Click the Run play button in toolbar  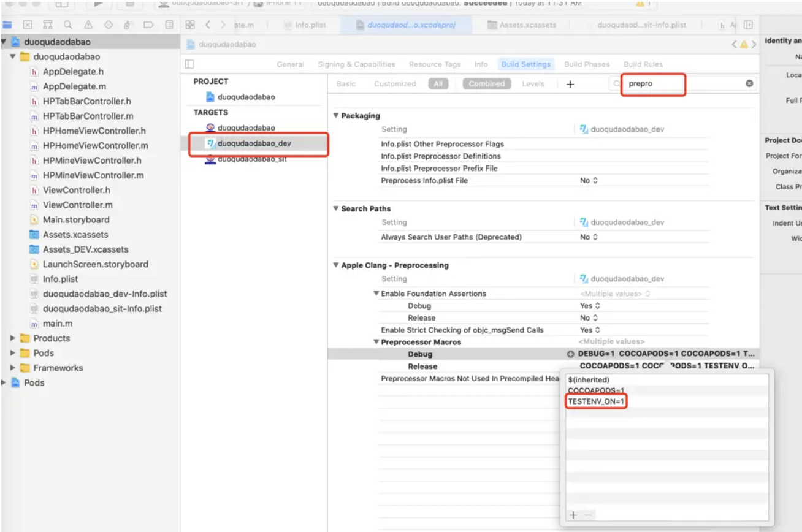(99, 4)
